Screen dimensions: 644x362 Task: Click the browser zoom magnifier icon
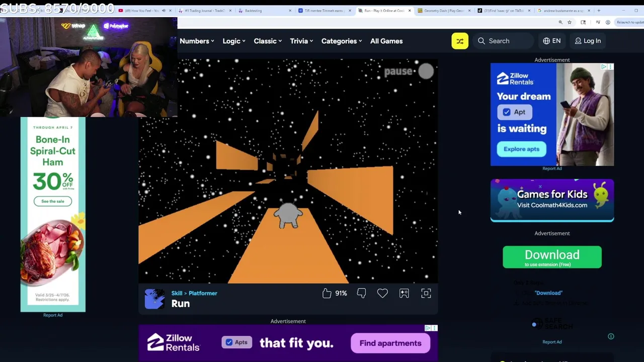[560, 22]
